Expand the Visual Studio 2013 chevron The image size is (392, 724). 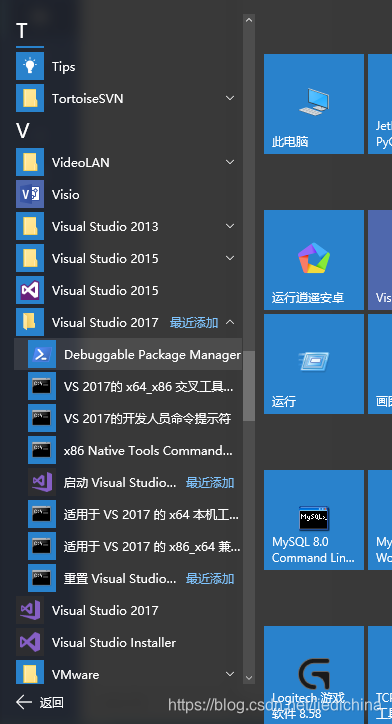(230, 226)
